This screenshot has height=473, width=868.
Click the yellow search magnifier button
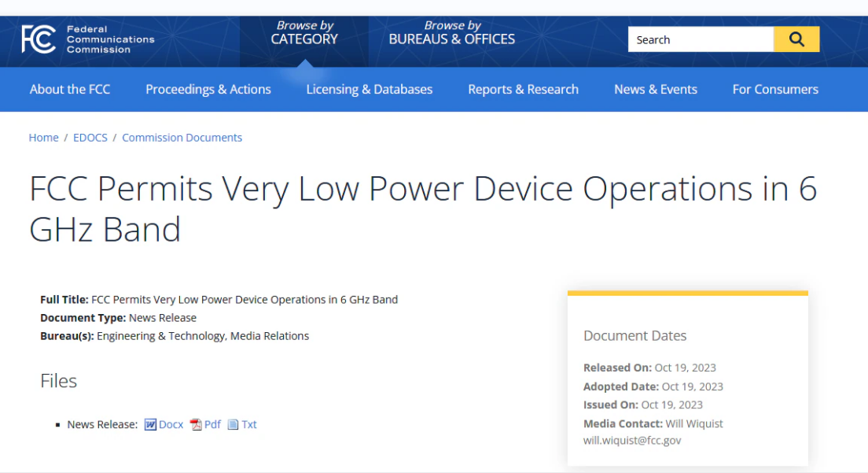click(x=796, y=39)
